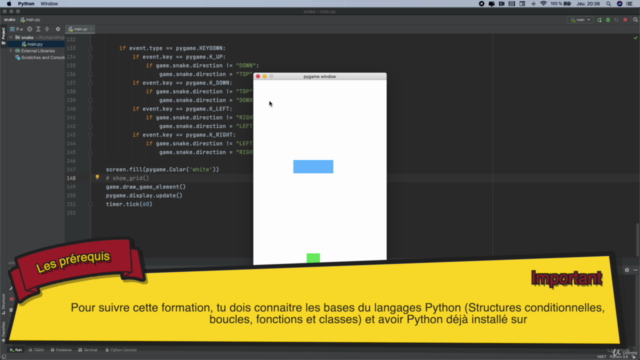The image size is (640, 360).
Task: Click Run with Coverage icon
Action: (x=616, y=20)
